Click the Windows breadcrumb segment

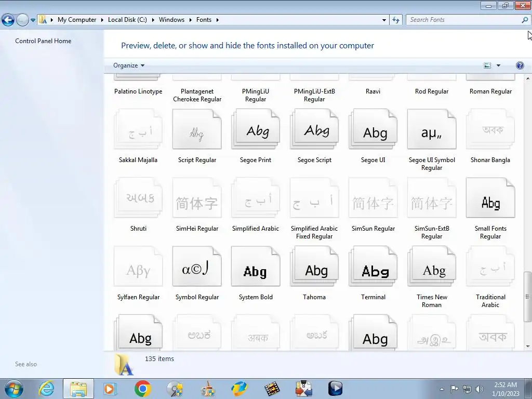(171, 20)
